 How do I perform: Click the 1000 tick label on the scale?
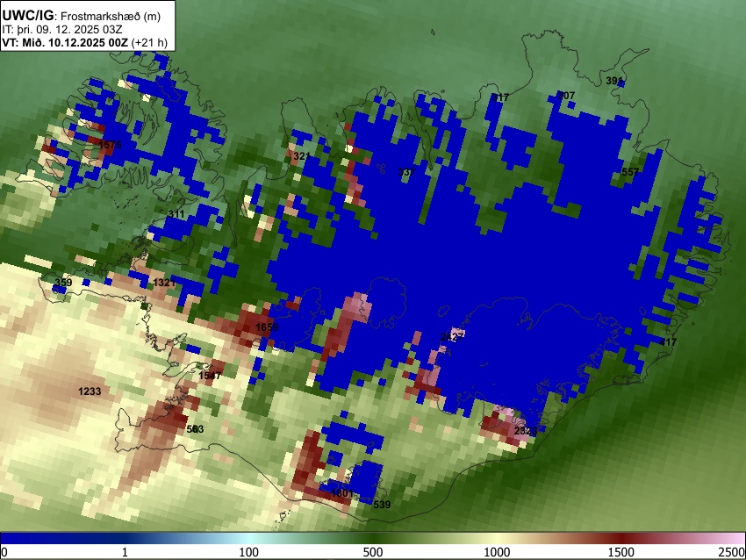497,552
